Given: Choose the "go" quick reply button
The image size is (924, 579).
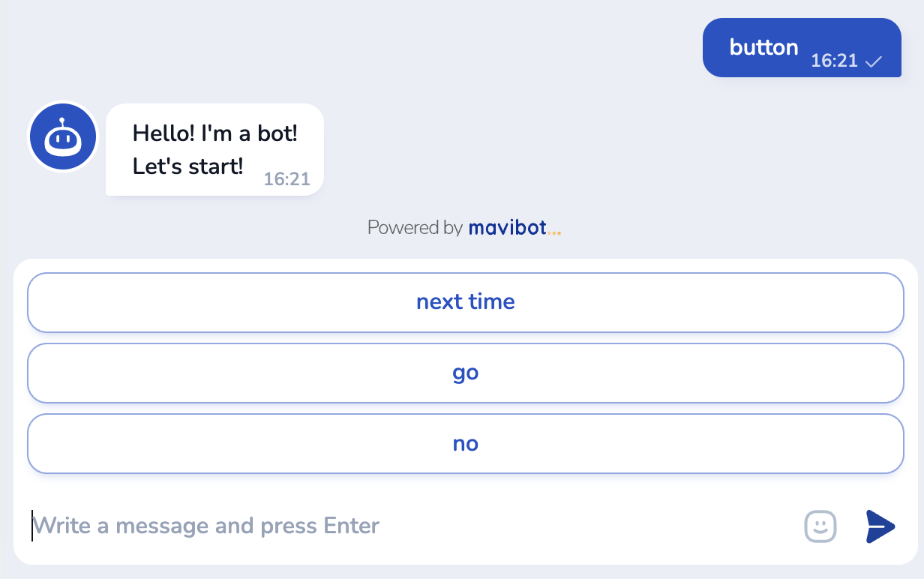Looking at the screenshot, I should [x=465, y=373].
